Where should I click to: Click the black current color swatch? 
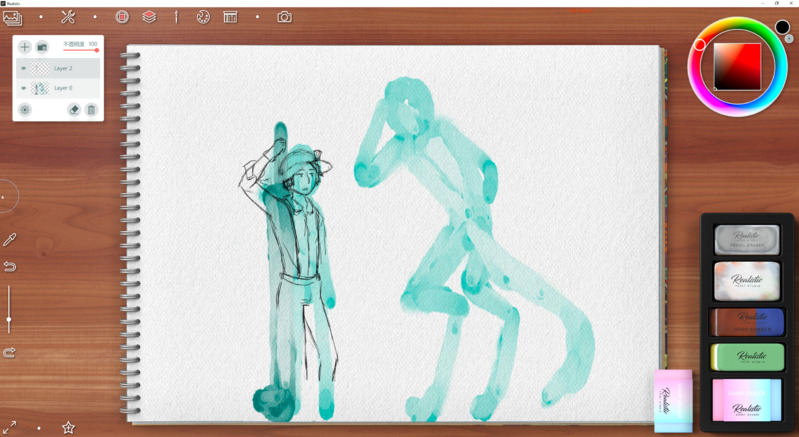click(782, 27)
